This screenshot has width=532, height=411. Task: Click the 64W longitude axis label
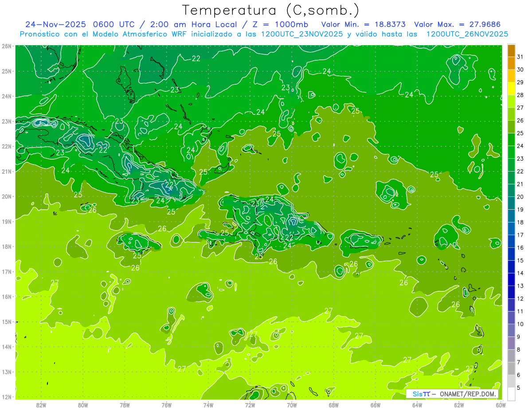tap(417, 405)
